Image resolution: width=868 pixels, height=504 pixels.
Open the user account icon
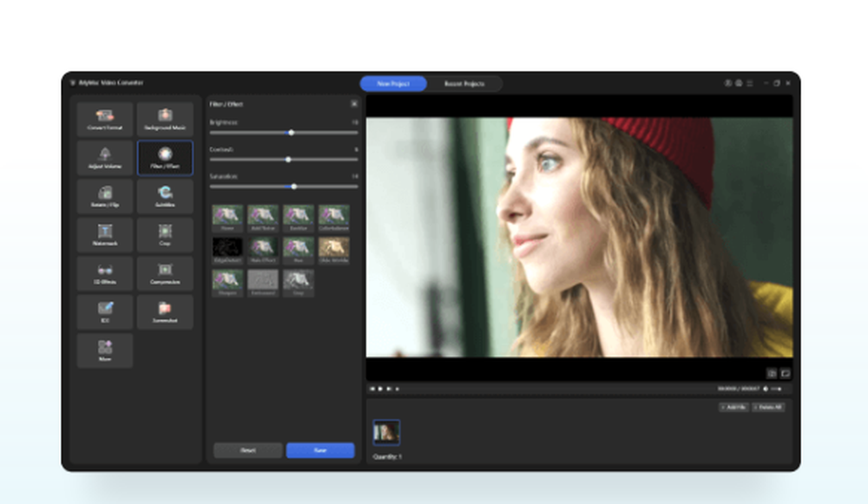(x=728, y=83)
